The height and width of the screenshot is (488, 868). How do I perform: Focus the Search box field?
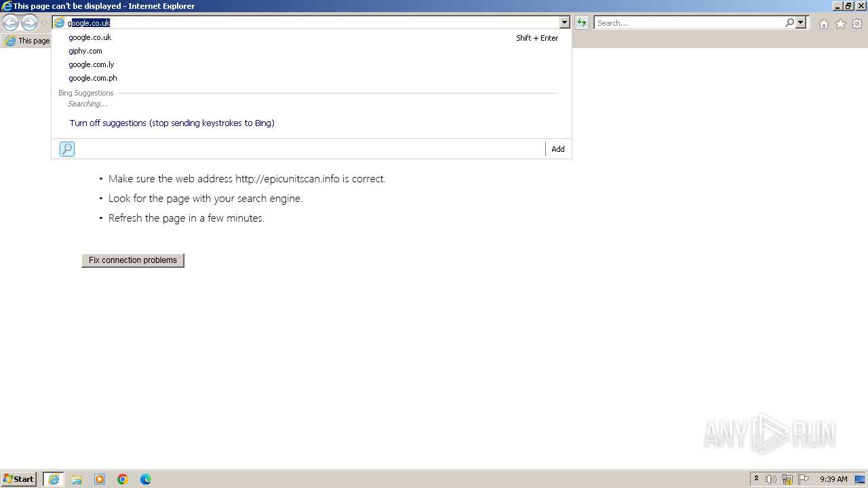click(x=689, y=23)
